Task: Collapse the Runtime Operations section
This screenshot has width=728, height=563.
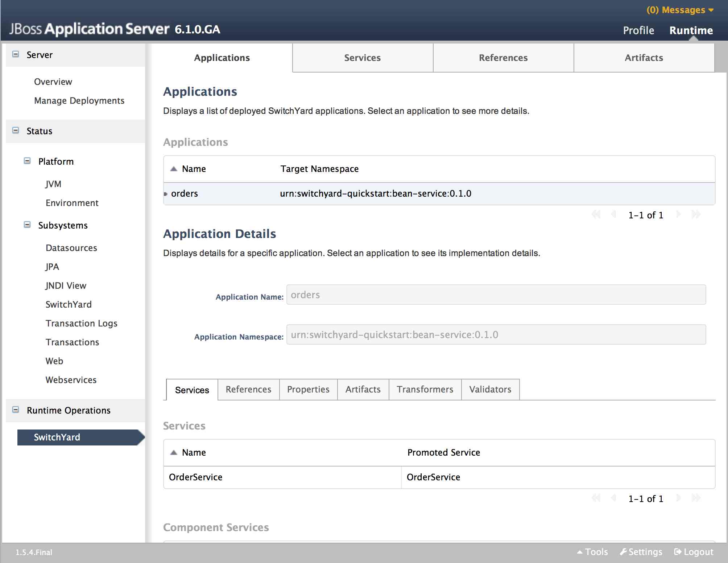Action: [16, 410]
